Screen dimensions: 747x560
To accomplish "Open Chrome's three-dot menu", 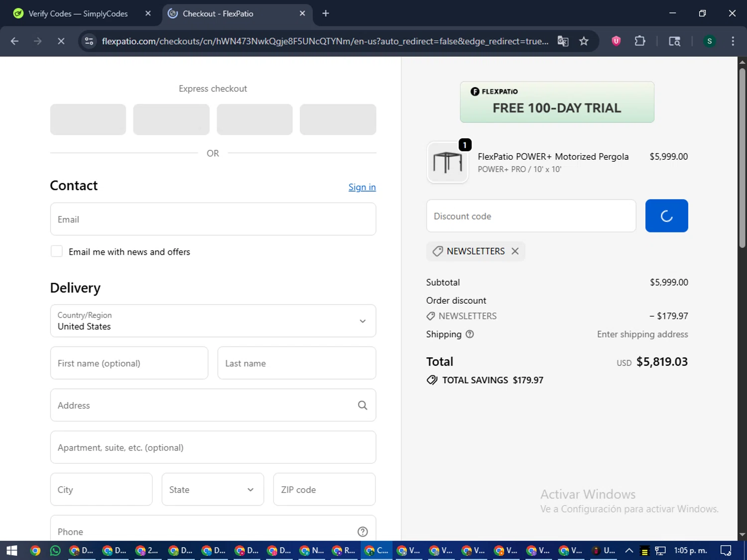I will point(733,41).
